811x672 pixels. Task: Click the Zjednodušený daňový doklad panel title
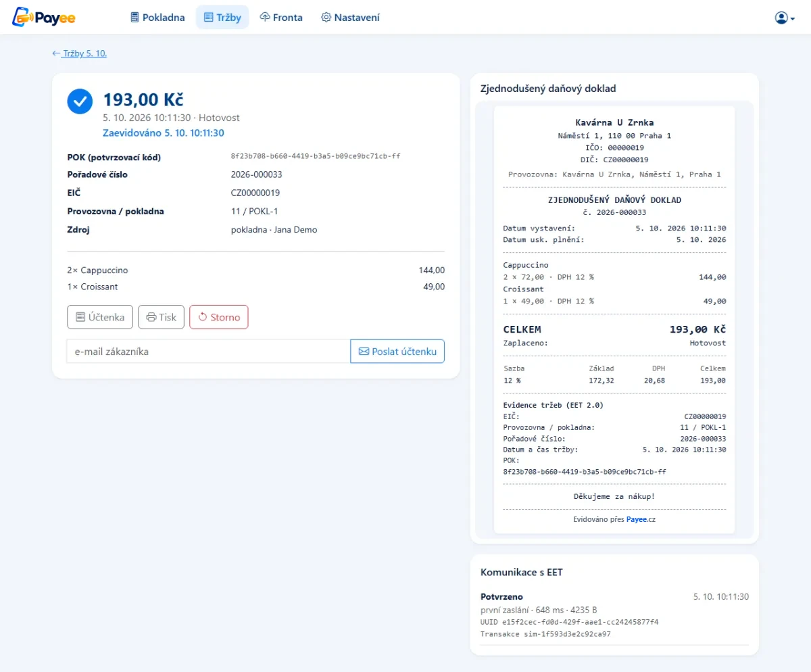click(x=548, y=89)
